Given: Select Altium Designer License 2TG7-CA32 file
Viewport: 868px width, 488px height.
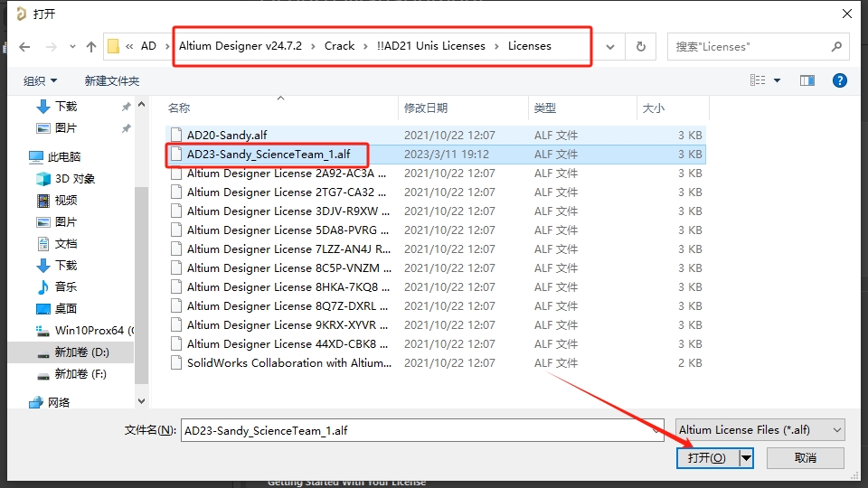Looking at the screenshot, I should click(x=435, y=192).
